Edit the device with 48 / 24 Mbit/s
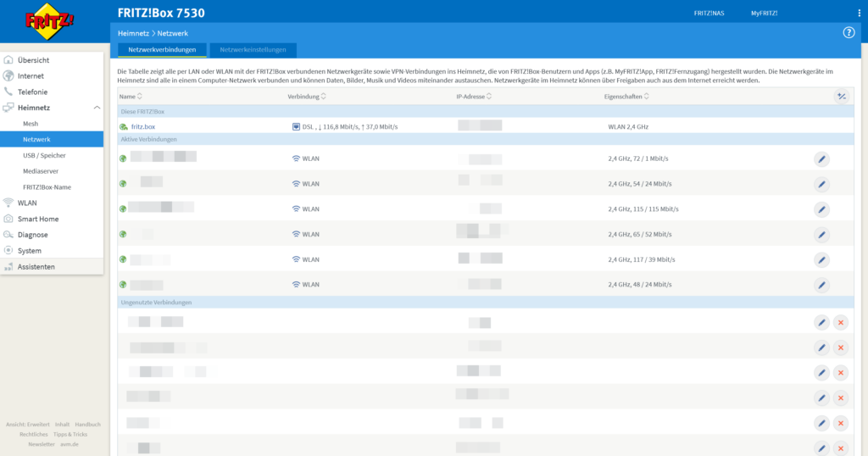 [x=821, y=285]
